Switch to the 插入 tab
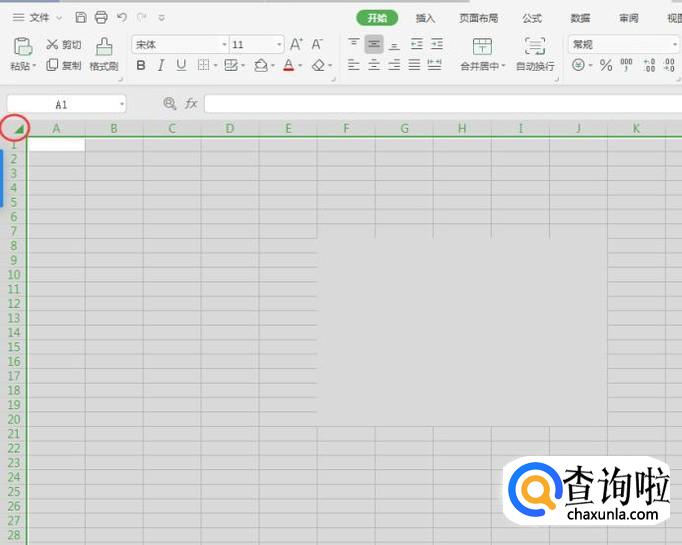This screenshot has height=545, width=682. pos(425,18)
